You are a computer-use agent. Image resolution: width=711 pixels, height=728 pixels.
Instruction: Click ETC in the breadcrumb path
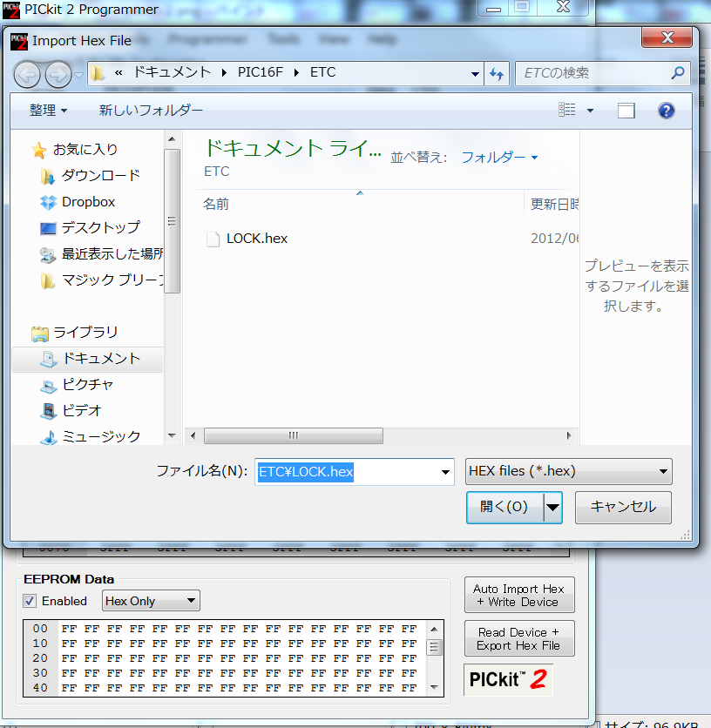(323, 72)
